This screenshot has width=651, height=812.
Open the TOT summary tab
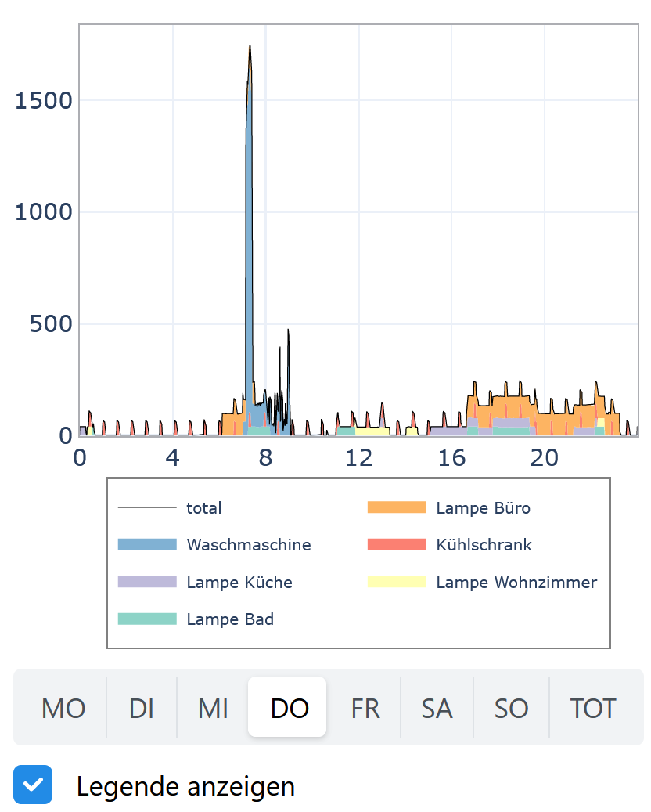(x=593, y=707)
